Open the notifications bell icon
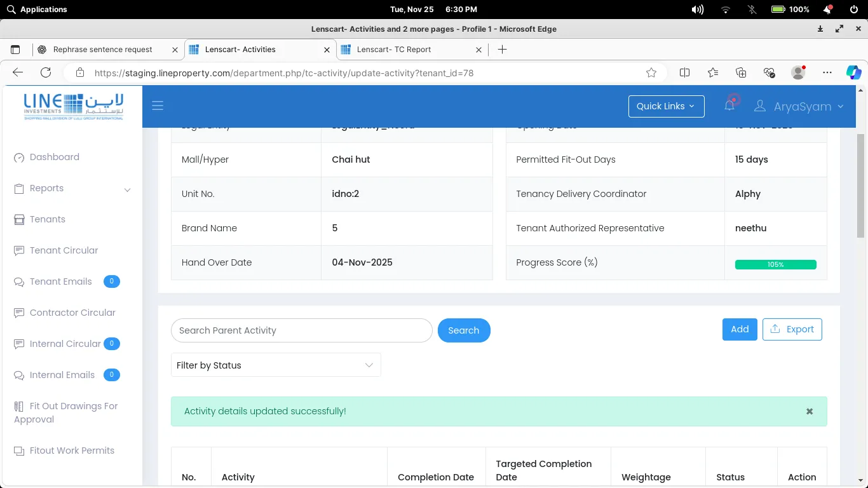868x488 pixels. [729, 105]
